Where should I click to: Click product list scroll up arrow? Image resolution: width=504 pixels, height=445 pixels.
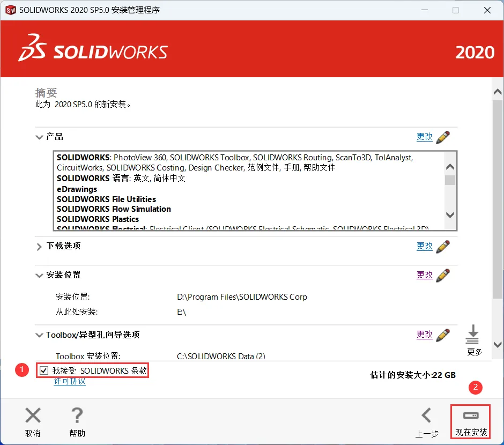click(450, 167)
